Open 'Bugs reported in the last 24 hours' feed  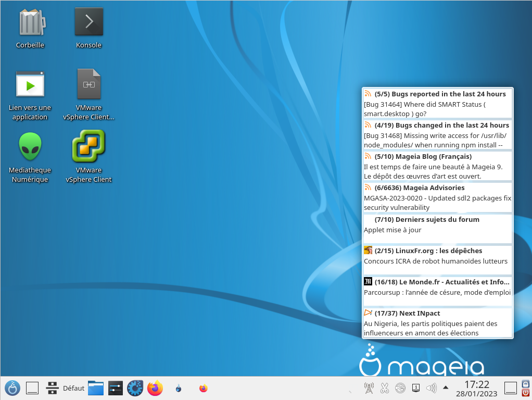[440, 94]
